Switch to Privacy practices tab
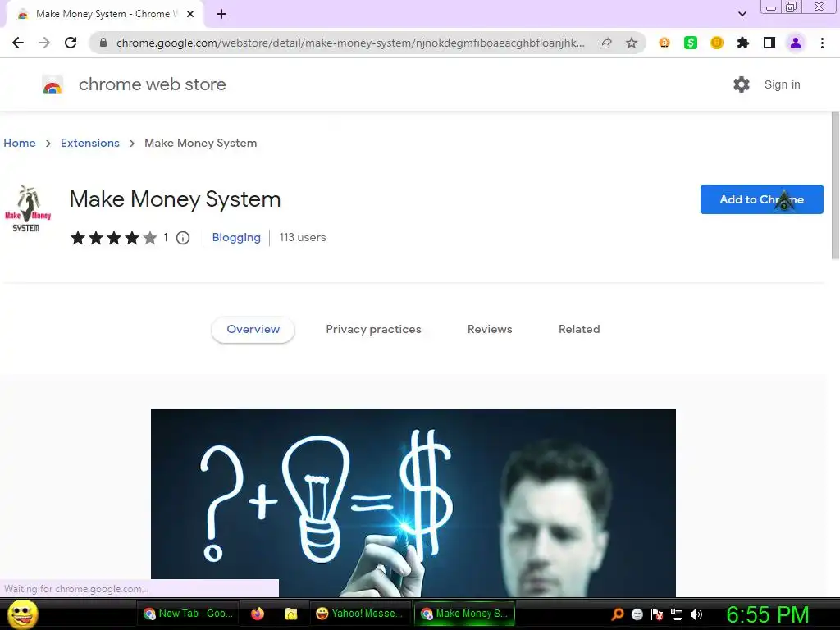 (373, 330)
